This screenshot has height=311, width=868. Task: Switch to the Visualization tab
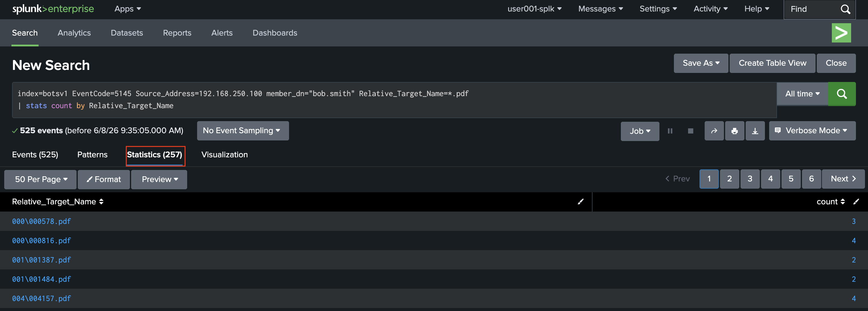point(225,155)
